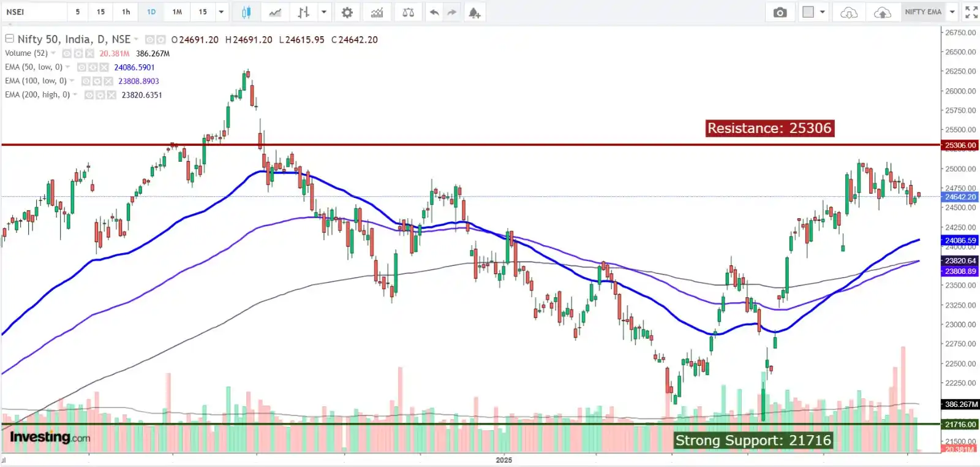Select the 1D daily interval
Image resolution: width=980 pixels, height=467 pixels.
tap(151, 12)
